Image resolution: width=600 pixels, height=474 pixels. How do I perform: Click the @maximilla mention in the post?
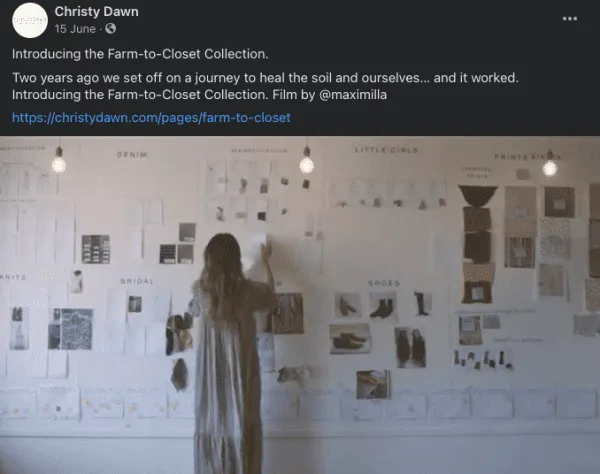pyautogui.click(x=352, y=94)
